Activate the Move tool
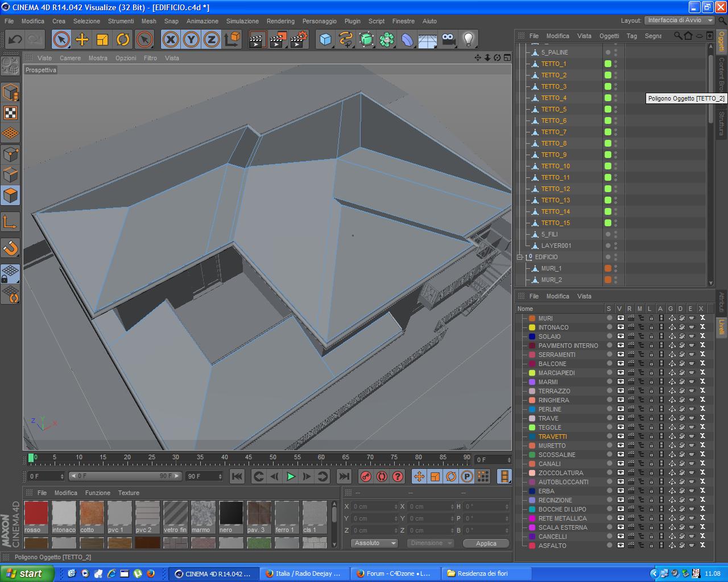The image size is (728, 582). tap(82, 39)
